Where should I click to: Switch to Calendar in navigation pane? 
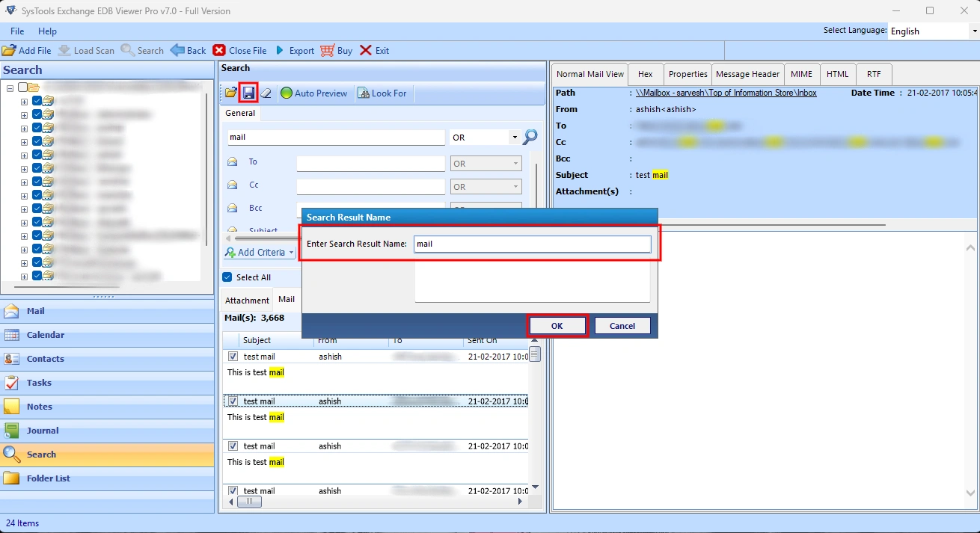click(107, 335)
